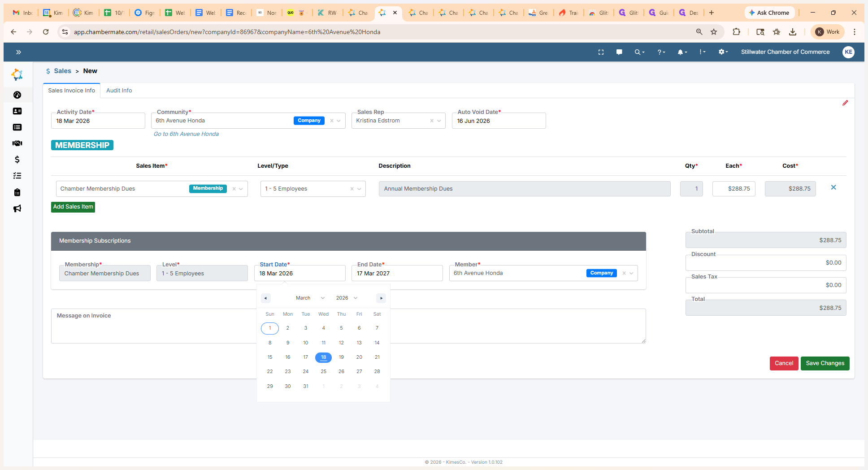Open the dashboard gauge icon in sidebar
This screenshot has width=868, height=470.
click(17, 95)
